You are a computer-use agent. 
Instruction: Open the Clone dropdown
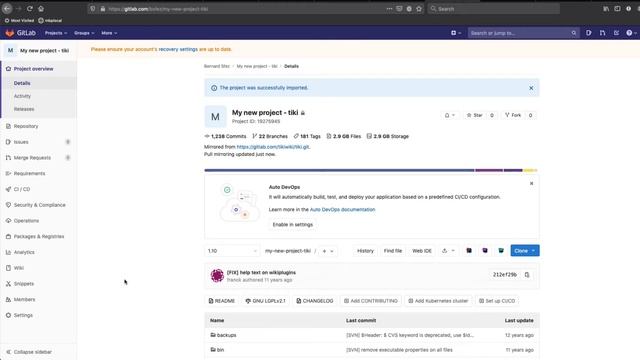point(525,251)
